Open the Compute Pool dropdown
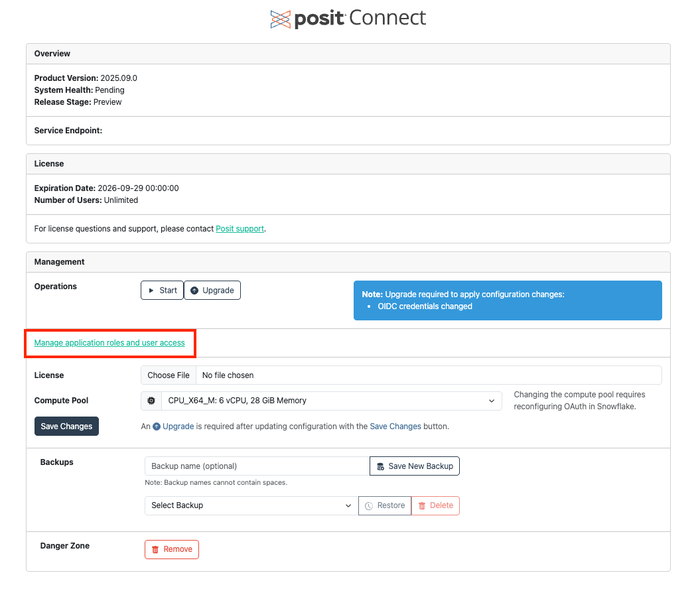The height and width of the screenshot is (591, 700). (x=331, y=401)
